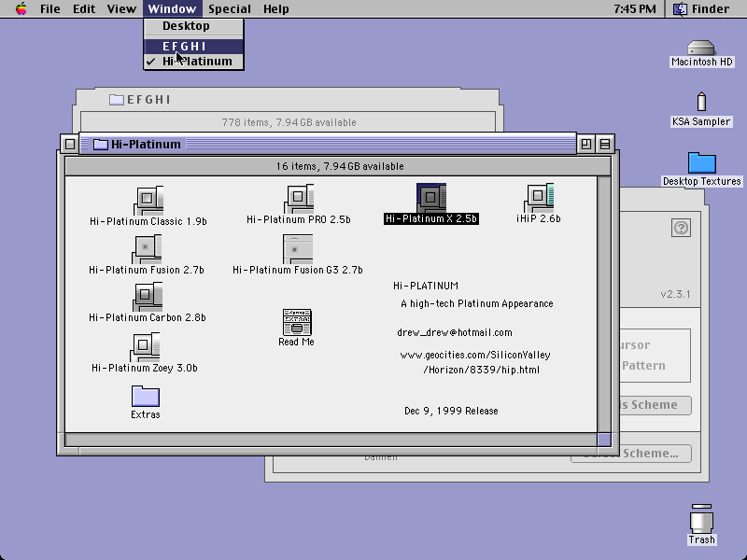Click the Hi-Platinum window zoom box
Image resolution: width=747 pixels, height=560 pixels.
[x=586, y=144]
